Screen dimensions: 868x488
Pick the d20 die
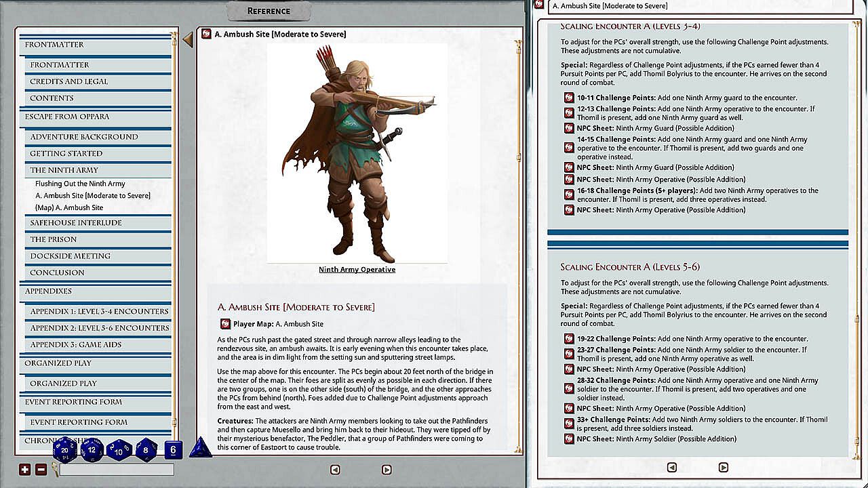tap(66, 449)
